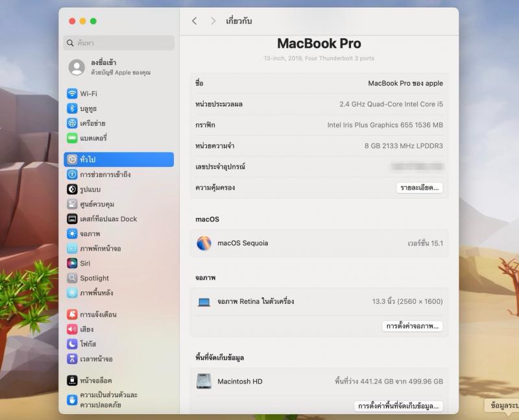The width and height of the screenshot is (519, 420).
Task: Open display settings button (การตั้งค่าจอภาพ...)
Action: pyautogui.click(x=412, y=326)
